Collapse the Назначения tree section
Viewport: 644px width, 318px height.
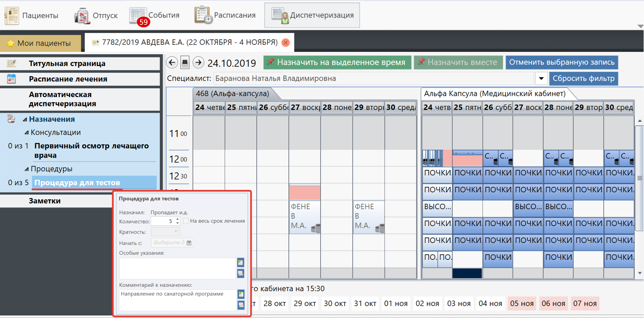click(x=25, y=120)
